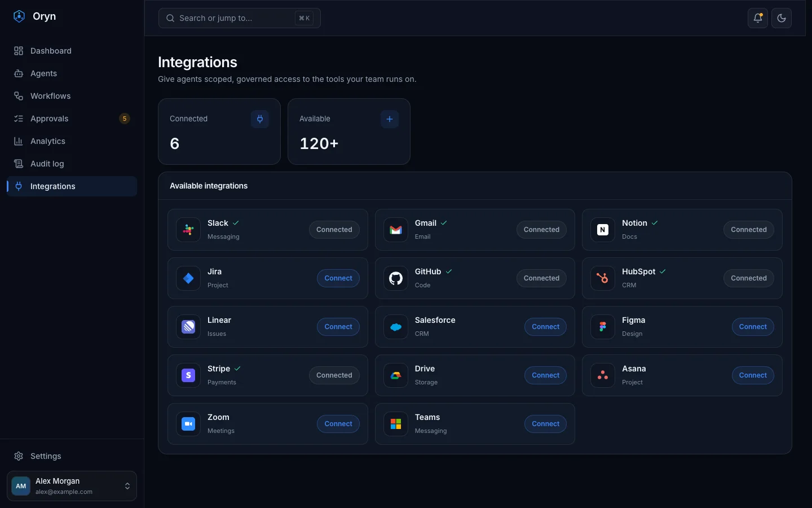The image size is (812, 508).
Task: Click the Microsoft Teams icon
Action: 396,424
